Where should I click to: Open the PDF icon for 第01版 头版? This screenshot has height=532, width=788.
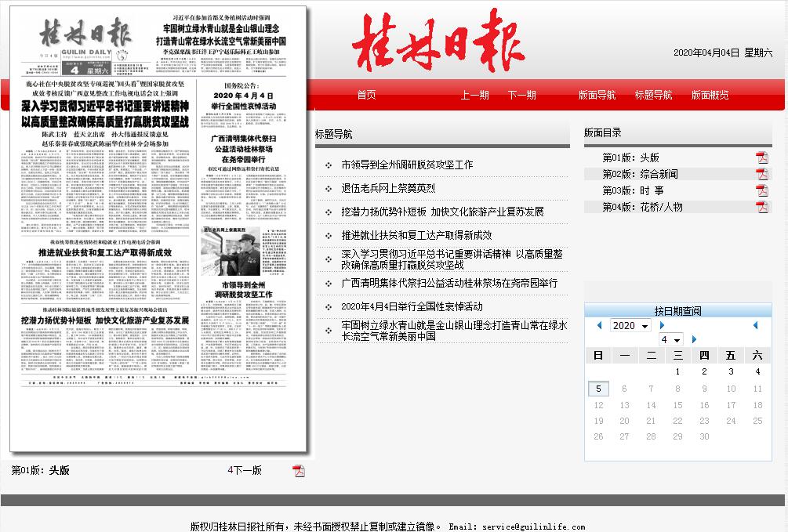pos(761,157)
